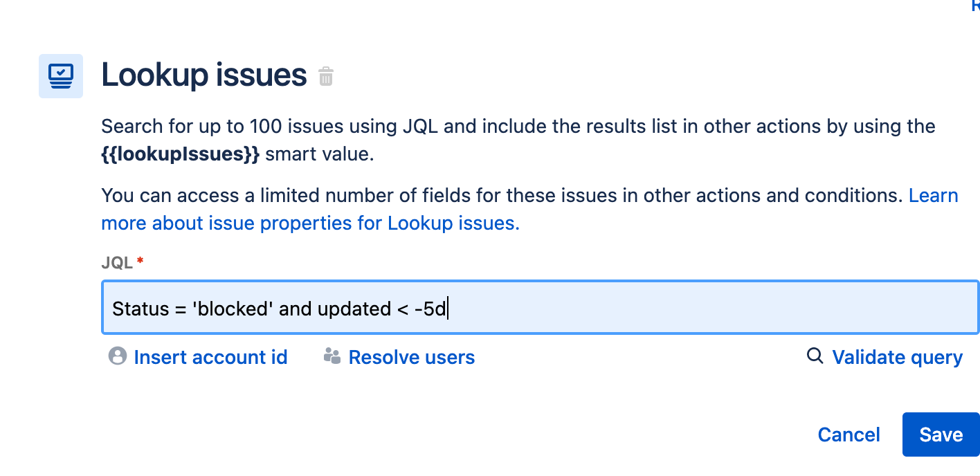Click the truncated blue R link in top corner
Screen dimensions: 980x476
pos(976,6)
